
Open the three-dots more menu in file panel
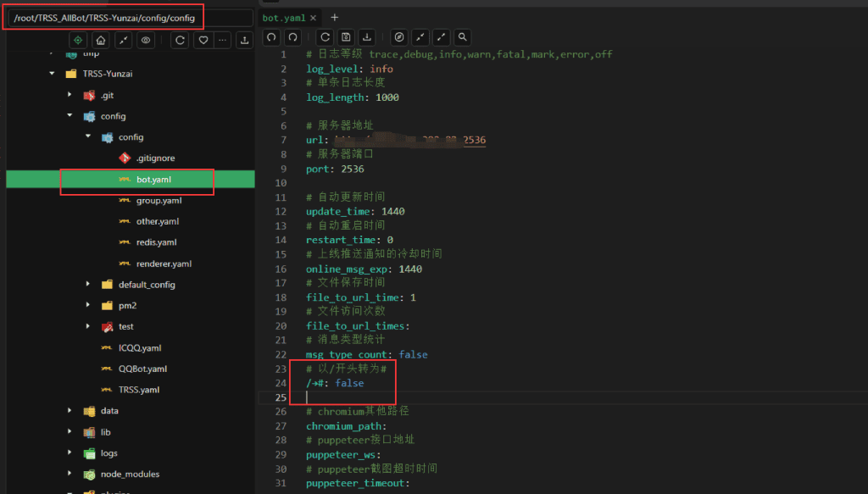click(223, 40)
